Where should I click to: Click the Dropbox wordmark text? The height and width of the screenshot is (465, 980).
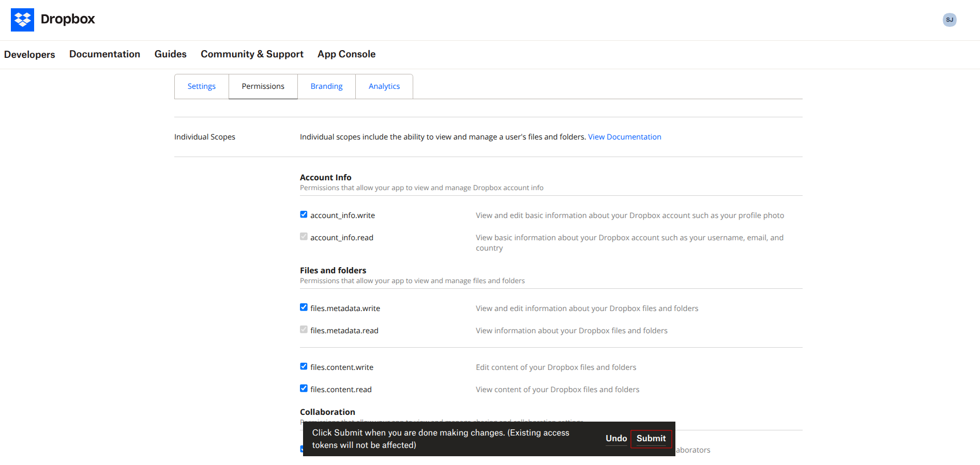pyautogui.click(x=68, y=19)
